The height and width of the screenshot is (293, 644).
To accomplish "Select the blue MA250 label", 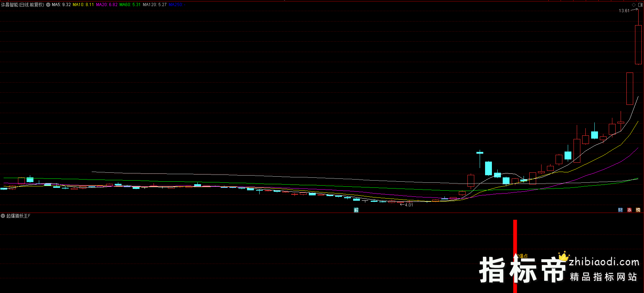I will pyautogui.click(x=175, y=5).
